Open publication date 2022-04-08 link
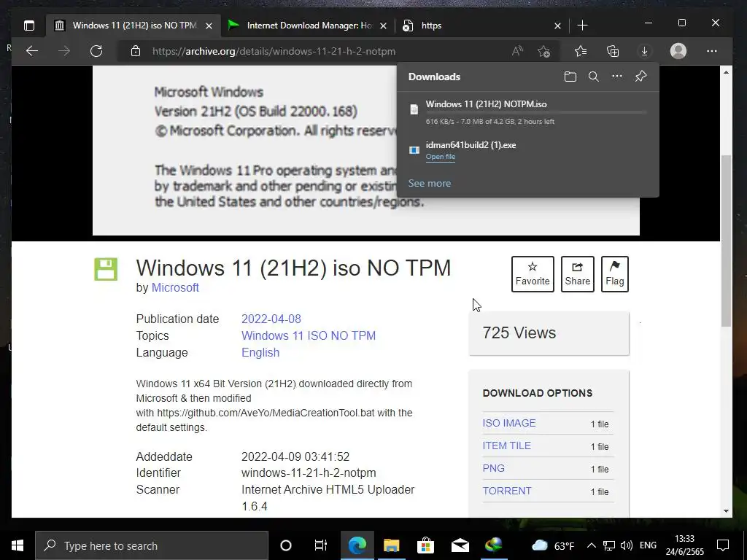 (x=271, y=319)
